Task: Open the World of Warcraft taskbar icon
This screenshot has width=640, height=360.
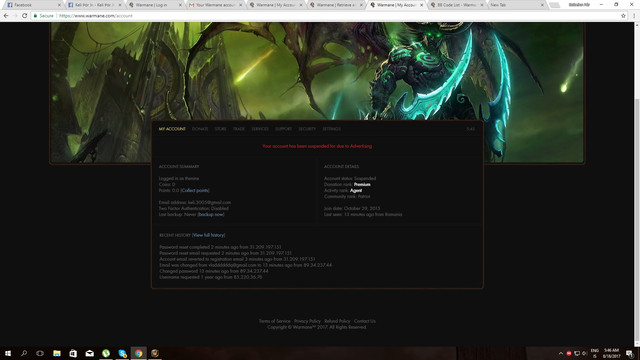Action: coord(155,353)
